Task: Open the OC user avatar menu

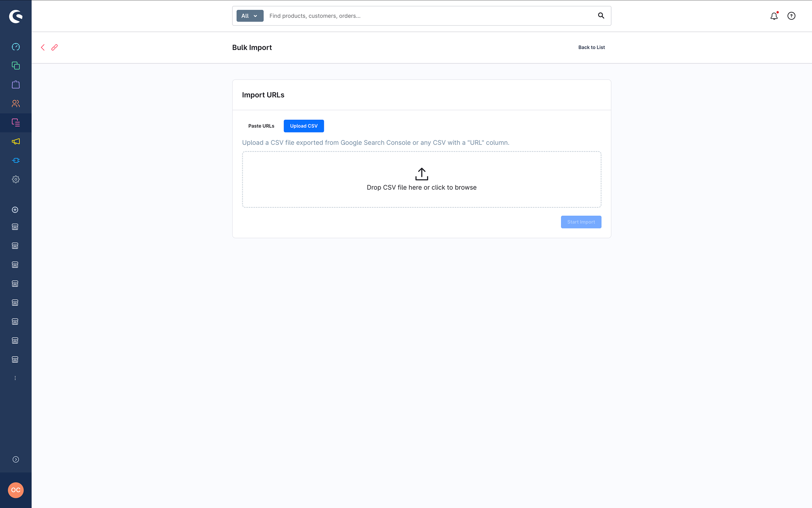Action: (x=16, y=490)
